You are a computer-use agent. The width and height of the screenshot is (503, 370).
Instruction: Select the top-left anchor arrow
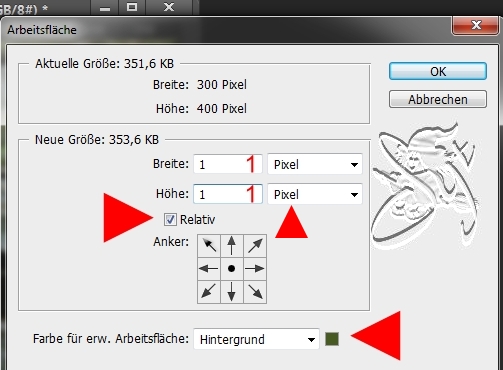[x=209, y=246]
